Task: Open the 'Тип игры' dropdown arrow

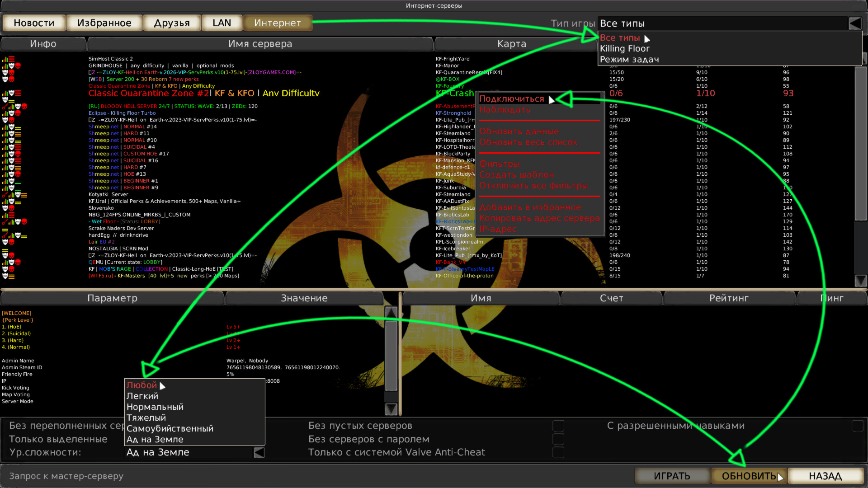Action: click(x=855, y=23)
